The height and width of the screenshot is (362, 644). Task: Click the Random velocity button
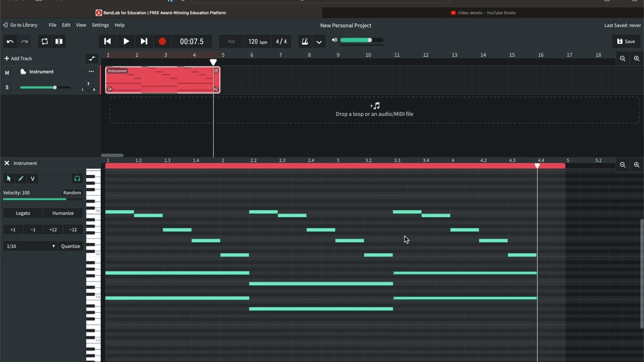tap(72, 193)
